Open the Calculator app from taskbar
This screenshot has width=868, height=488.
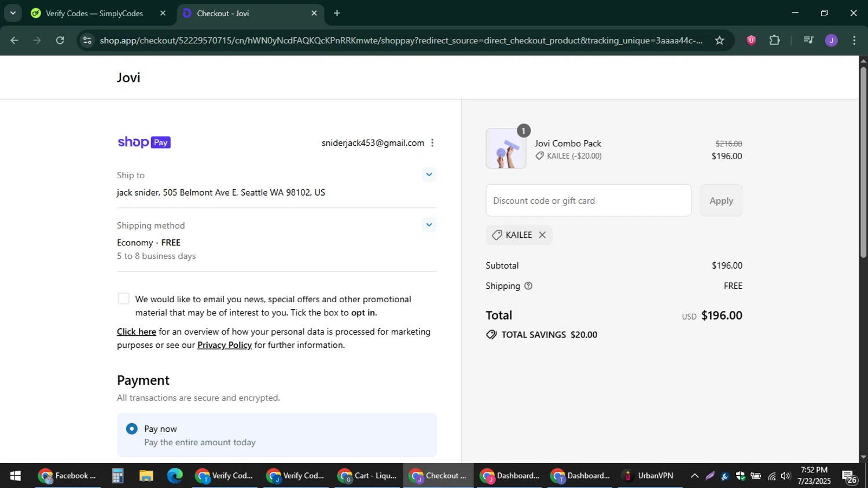tap(118, 476)
